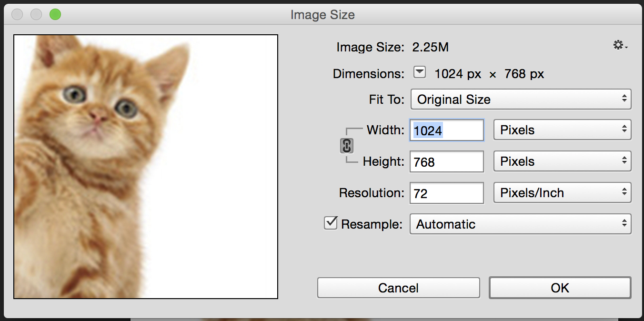Click the green zoom window button
Screen dimensions: 644x321
[55, 15]
